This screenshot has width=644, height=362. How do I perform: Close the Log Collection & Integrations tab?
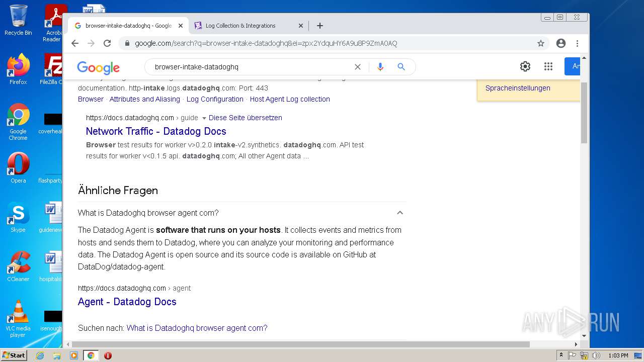click(x=301, y=26)
